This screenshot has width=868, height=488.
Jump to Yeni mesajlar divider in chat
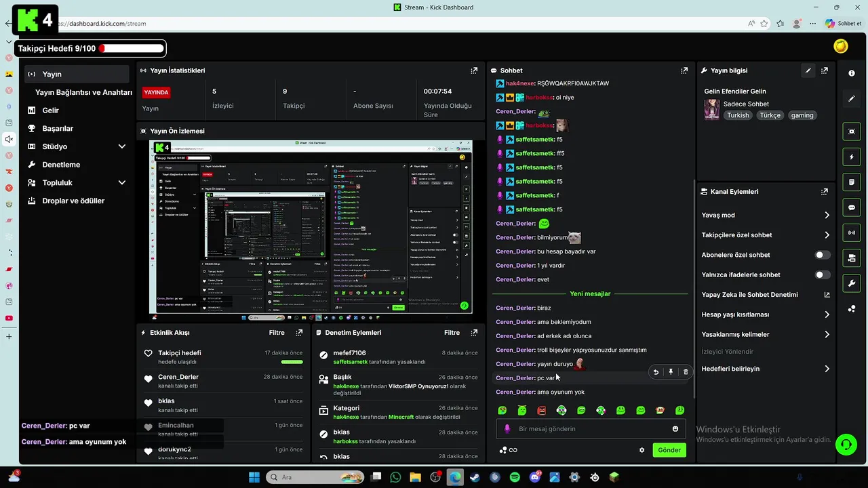[590, 293]
